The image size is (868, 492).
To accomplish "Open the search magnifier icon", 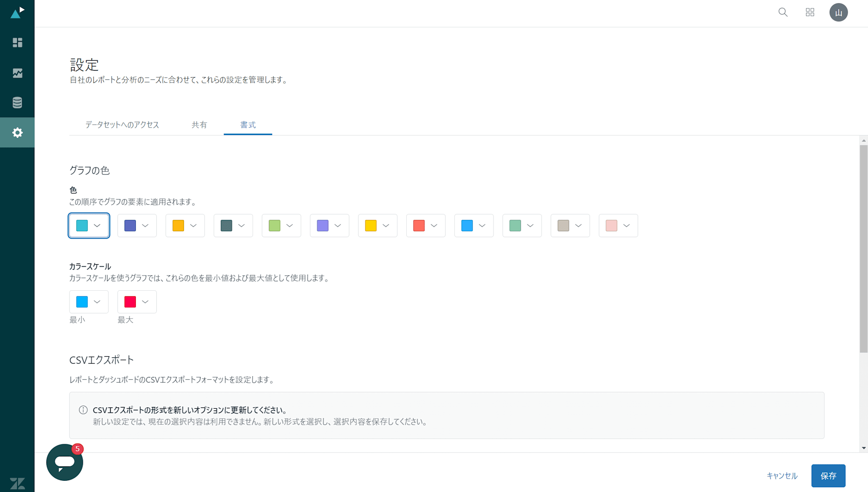I will click(783, 12).
